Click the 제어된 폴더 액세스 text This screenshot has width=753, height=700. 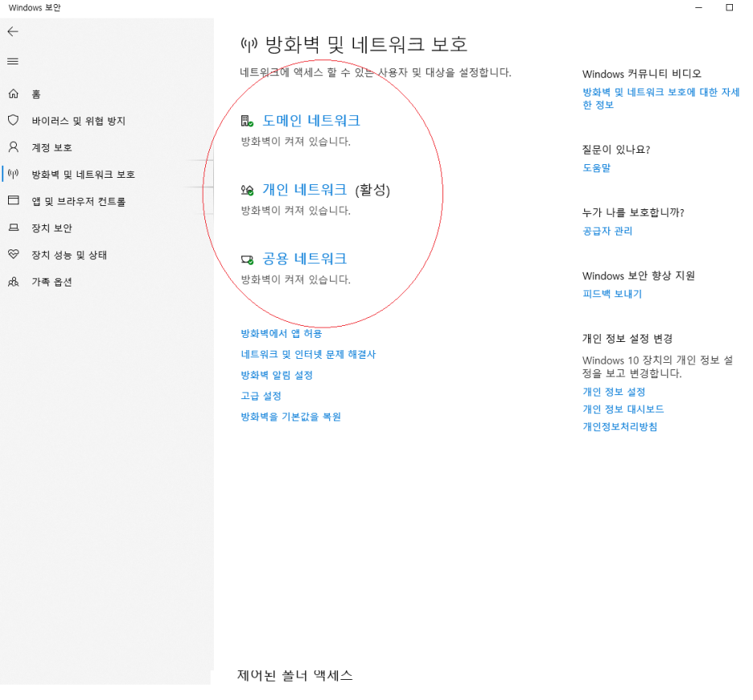295,676
